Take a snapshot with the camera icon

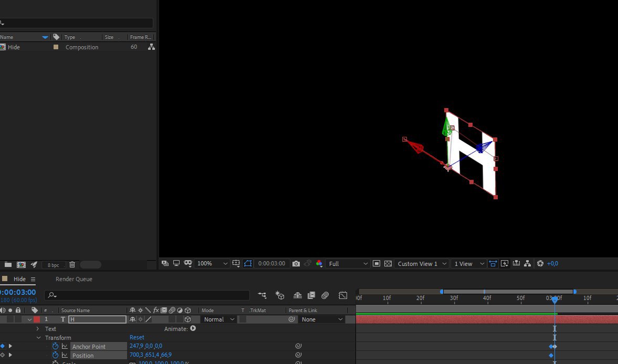[x=296, y=264]
